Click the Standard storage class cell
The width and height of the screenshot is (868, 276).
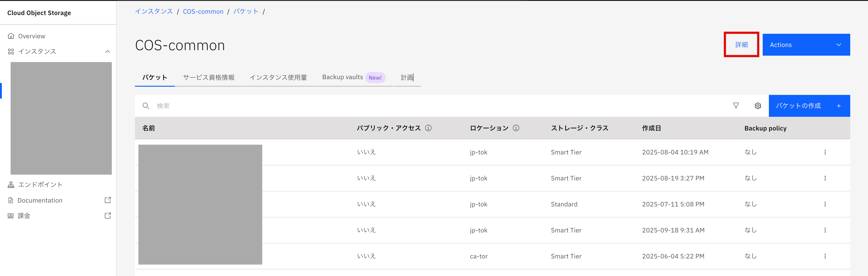click(x=564, y=204)
